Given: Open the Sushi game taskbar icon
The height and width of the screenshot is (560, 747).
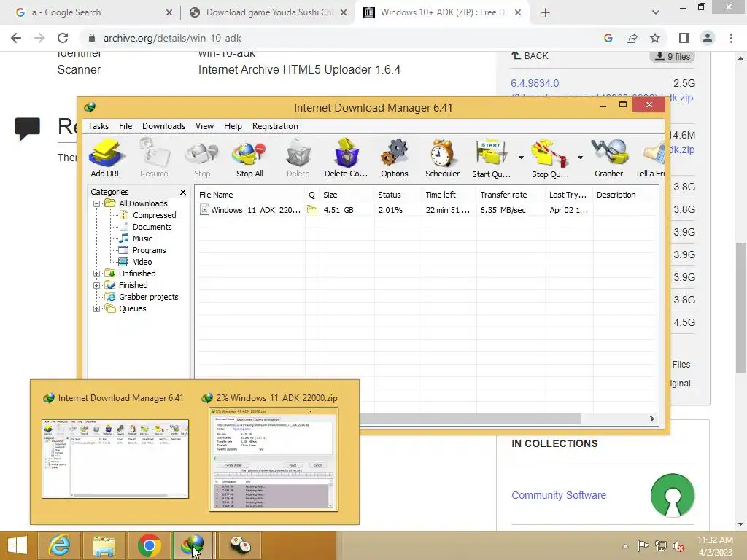Looking at the screenshot, I should [x=239, y=545].
